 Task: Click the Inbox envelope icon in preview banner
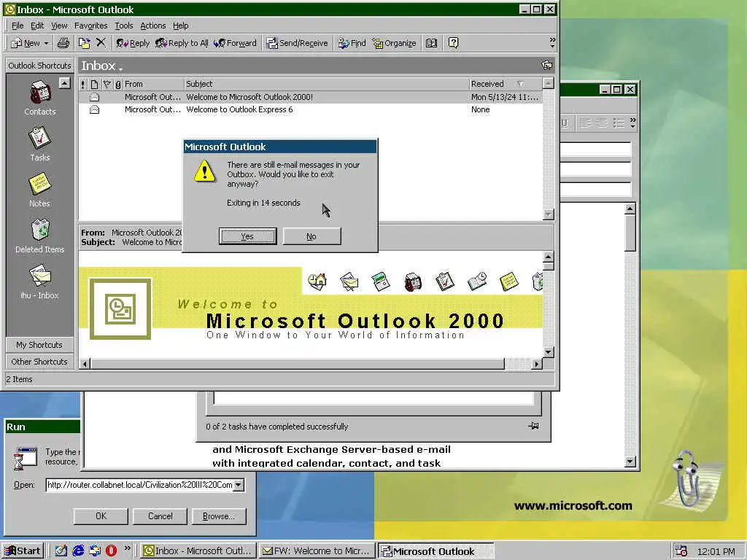pos(349,281)
